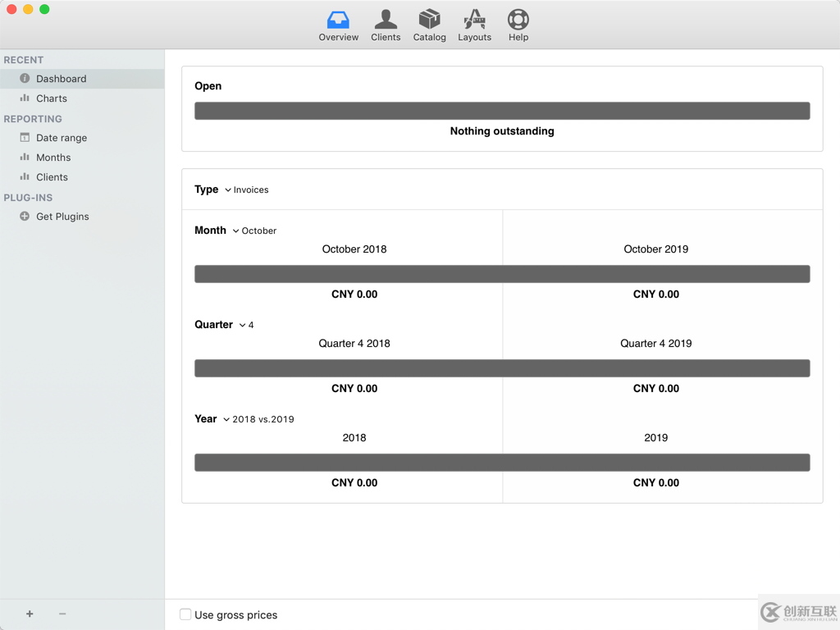Click the add button at bottom left

coord(30,614)
